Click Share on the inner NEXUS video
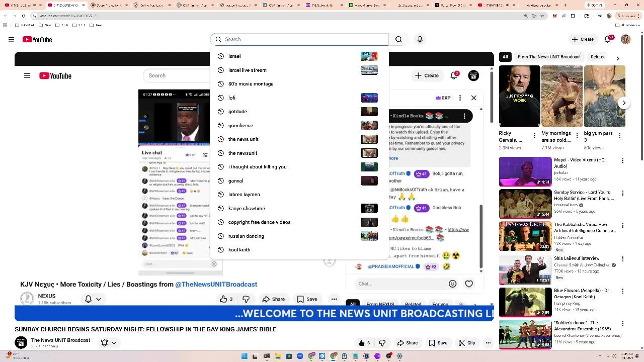Viewport: 644px width, 362px height. pyautogui.click(x=274, y=299)
